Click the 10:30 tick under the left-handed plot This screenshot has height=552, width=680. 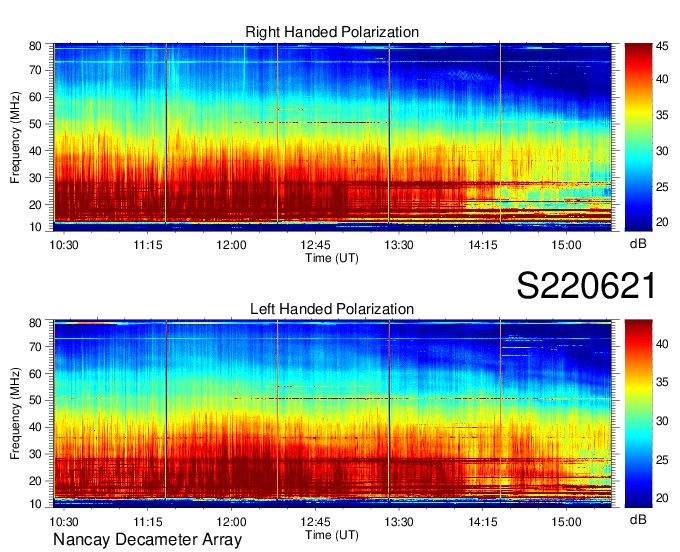64,522
